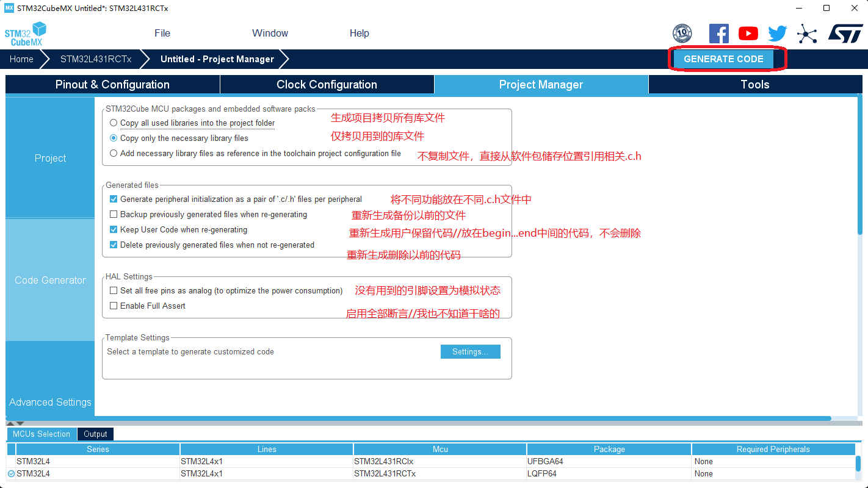This screenshot has width=868, height=488.
Task: Select Copy all used libraries option
Action: (114, 123)
